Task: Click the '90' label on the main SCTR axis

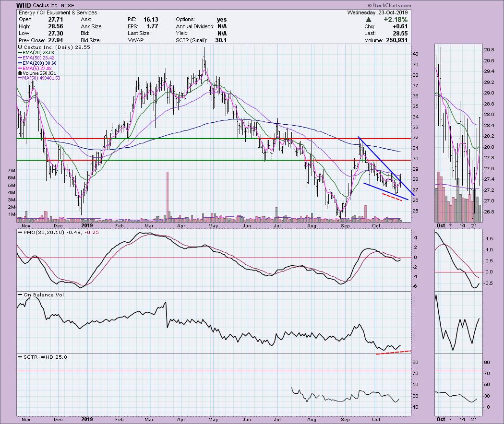Action: pyautogui.click(x=415, y=362)
